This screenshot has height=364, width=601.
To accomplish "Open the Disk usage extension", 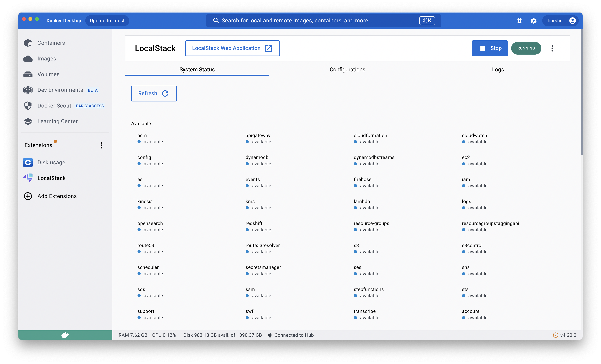I will tap(51, 162).
